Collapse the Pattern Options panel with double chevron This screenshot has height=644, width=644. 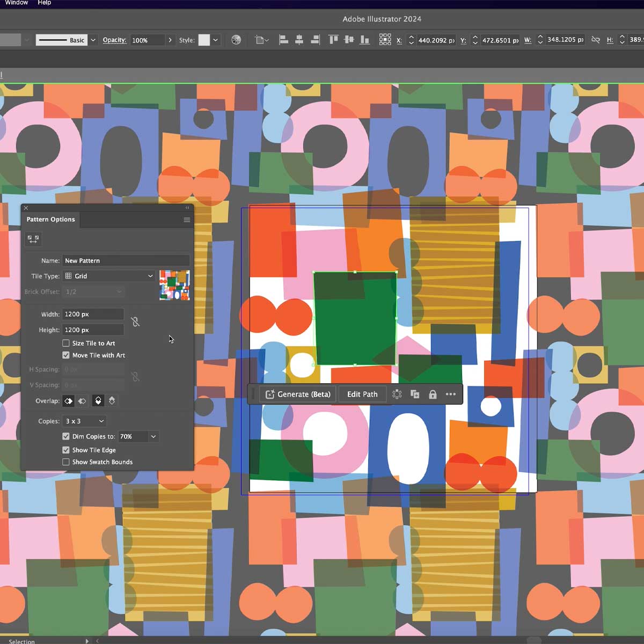tap(187, 208)
